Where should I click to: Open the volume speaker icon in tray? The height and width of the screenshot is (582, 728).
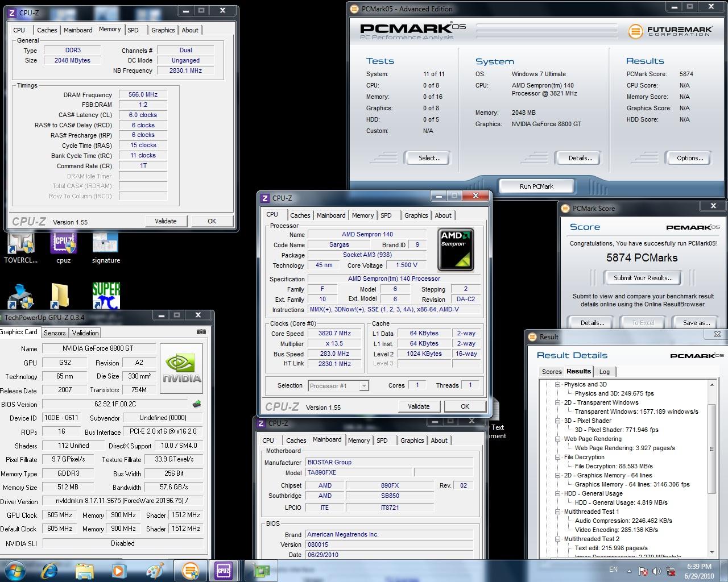tap(657, 571)
